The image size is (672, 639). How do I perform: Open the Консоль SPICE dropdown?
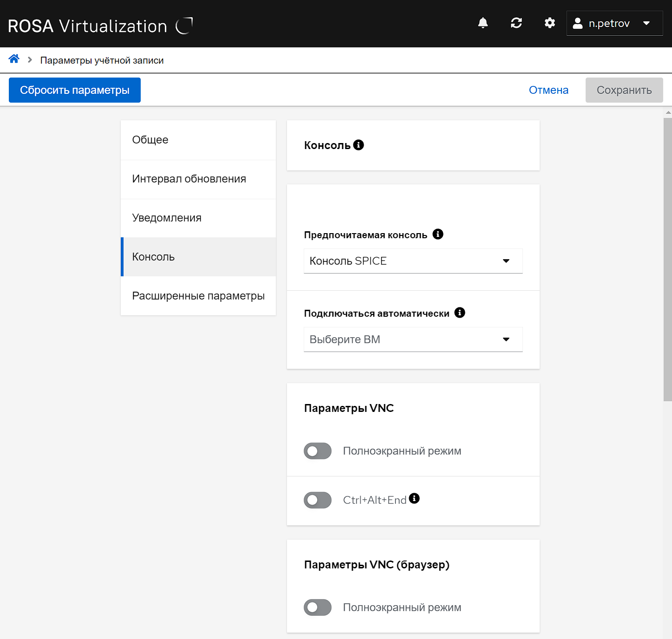[x=413, y=261]
